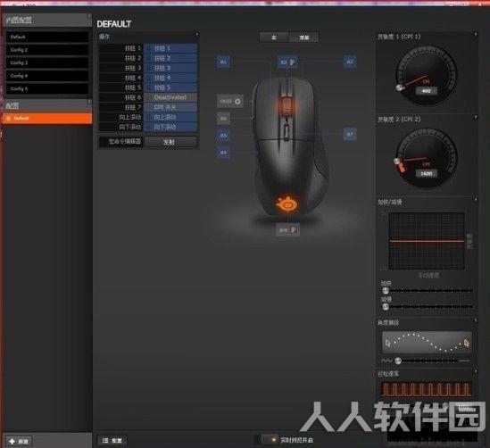Screen dimensions: 490x448
Task: Open the 按钮 2 action assignment dropdown
Action: click(170, 58)
